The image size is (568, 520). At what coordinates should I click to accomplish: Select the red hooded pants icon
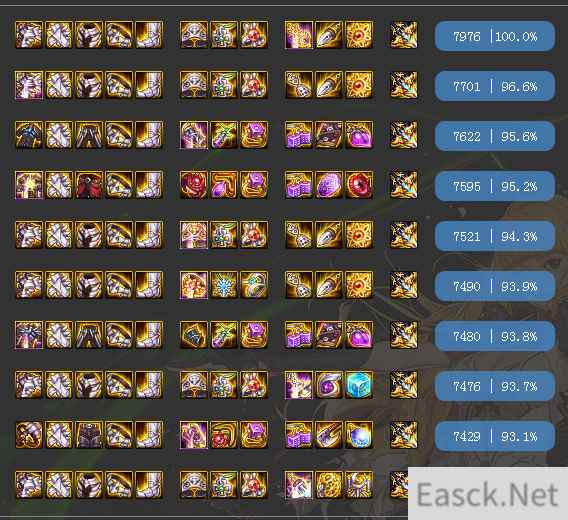89,185
